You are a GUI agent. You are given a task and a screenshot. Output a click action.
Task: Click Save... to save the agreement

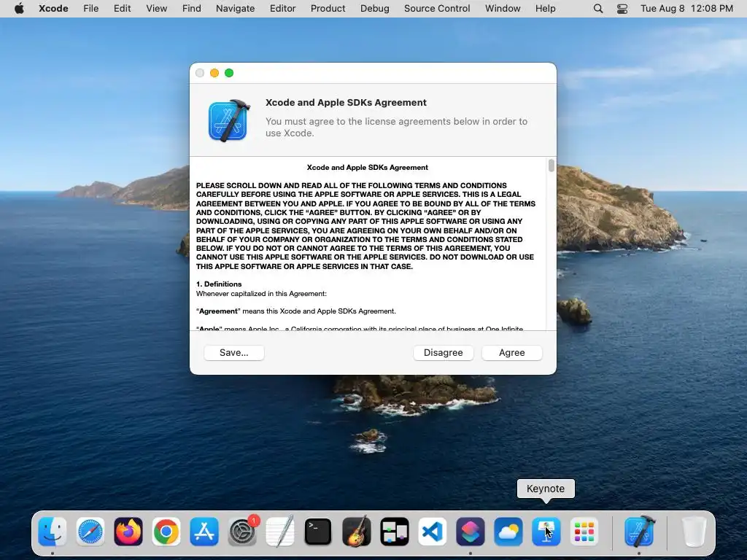[234, 352]
